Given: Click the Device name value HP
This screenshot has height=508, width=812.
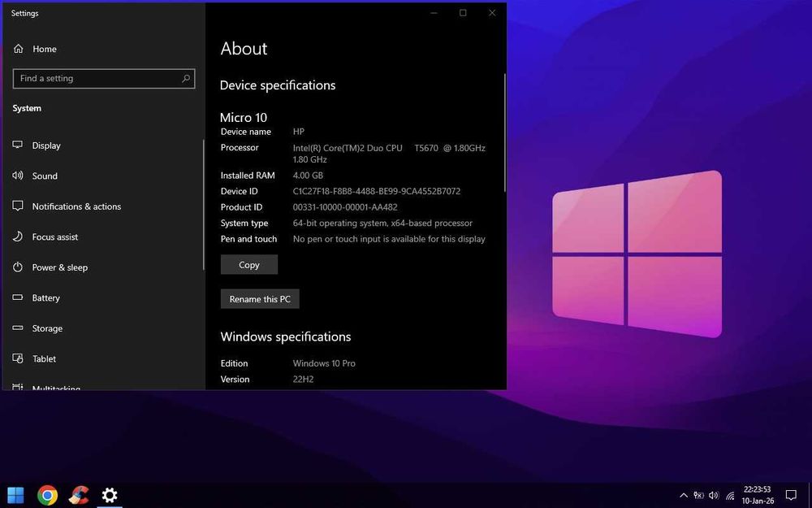Looking at the screenshot, I should click(x=299, y=132).
